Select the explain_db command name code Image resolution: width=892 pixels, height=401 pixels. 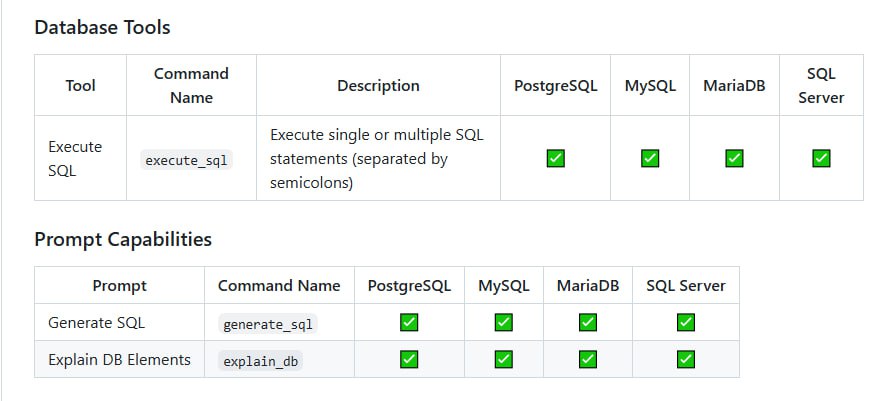click(x=260, y=361)
